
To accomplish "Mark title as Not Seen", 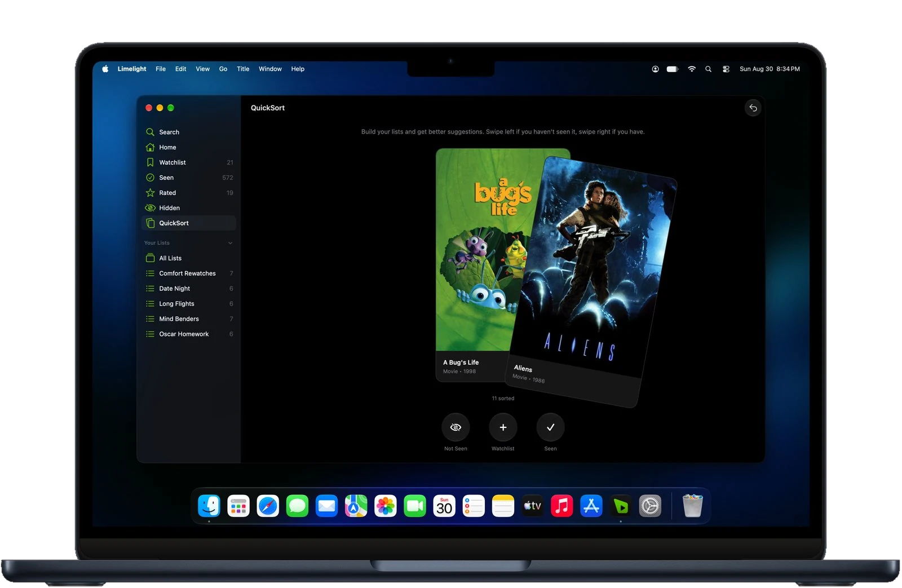I will click(456, 427).
